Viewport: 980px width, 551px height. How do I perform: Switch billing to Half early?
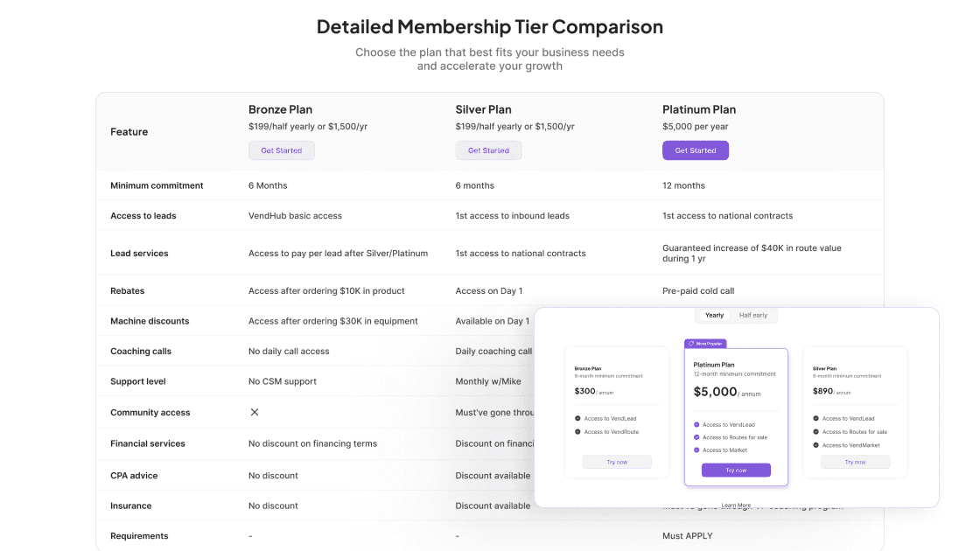pos(752,315)
